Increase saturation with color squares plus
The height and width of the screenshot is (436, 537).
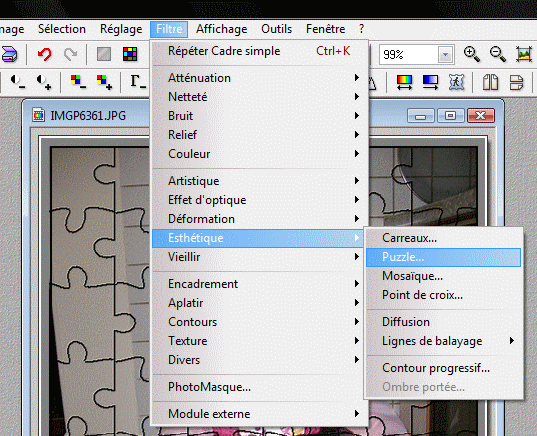[x=104, y=82]
